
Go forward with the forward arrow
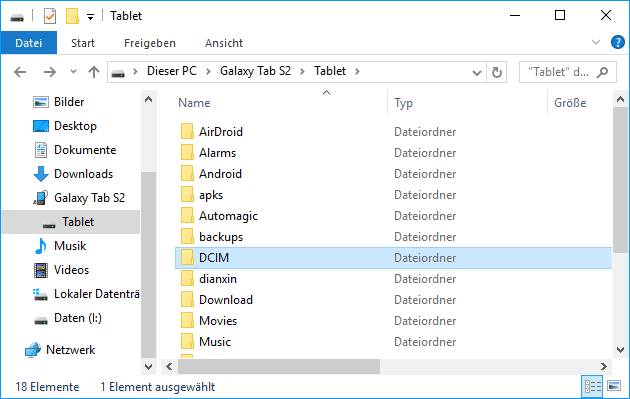click(x=50, y=72)
